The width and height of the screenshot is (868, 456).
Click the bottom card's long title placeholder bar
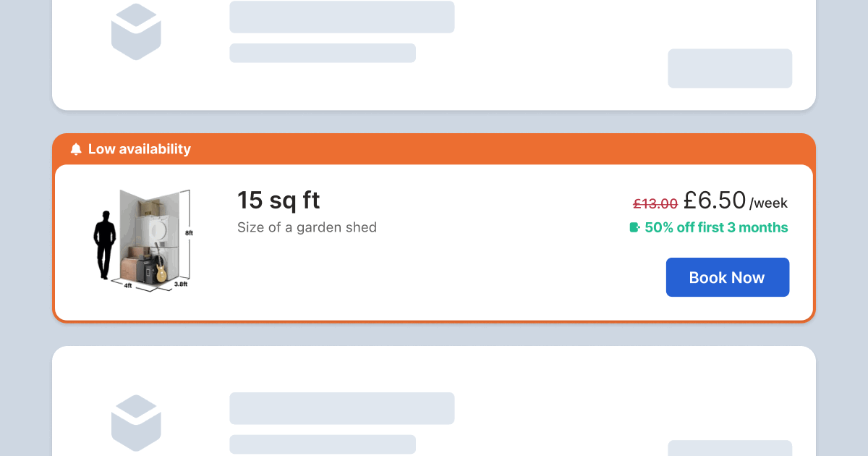click(342, 408)
